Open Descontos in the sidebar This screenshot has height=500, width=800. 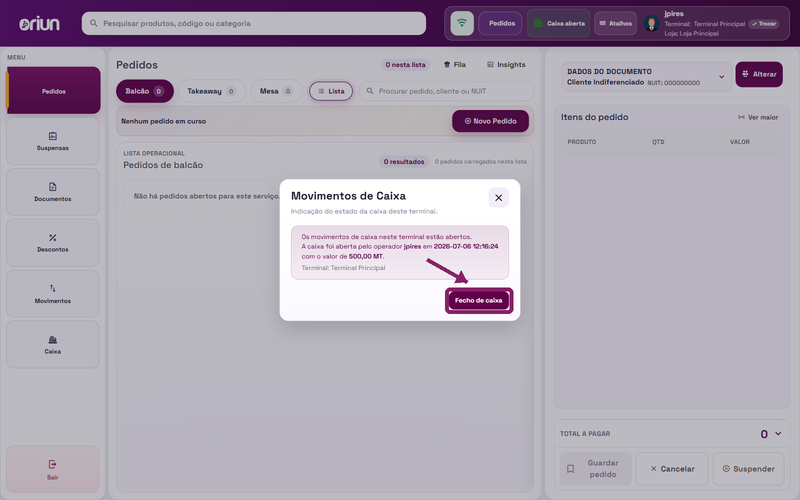coord(53,243)
